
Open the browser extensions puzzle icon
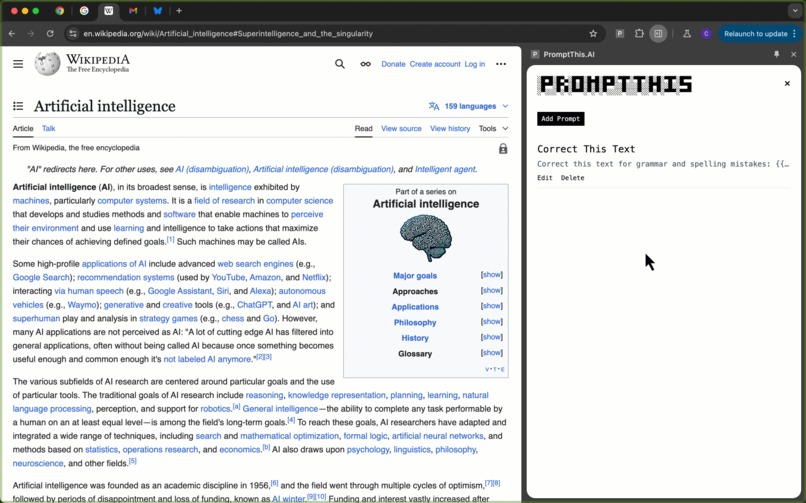click(639, 33)
